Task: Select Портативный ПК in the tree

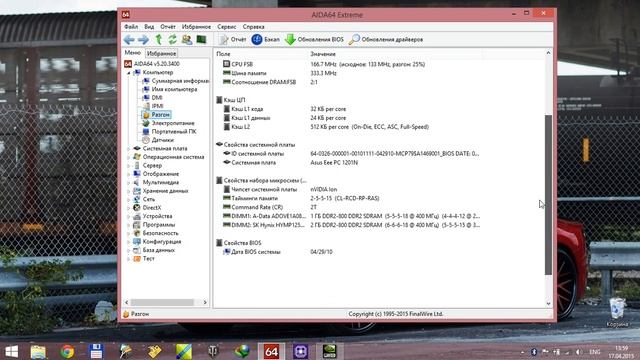Action: pyautogui.click(x=169, y=131)
